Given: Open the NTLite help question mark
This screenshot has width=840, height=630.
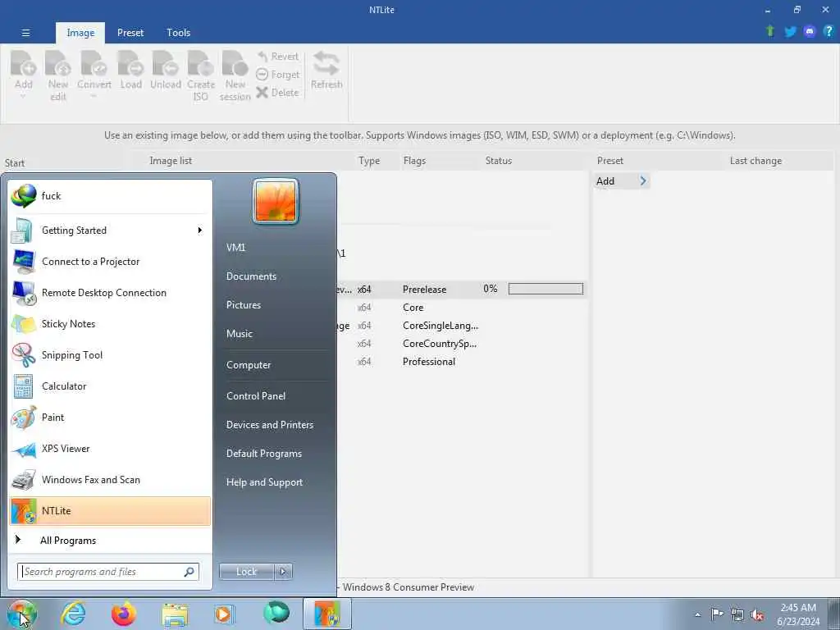Looking at the screenshot, I should click(x=829, y=31).
